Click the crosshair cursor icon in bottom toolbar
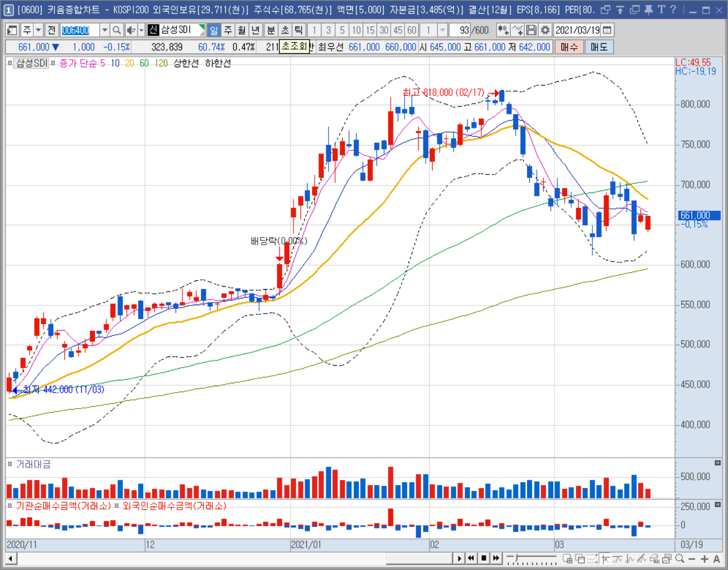728x570 pixels. pyautogui.click(x=605, y=558)
